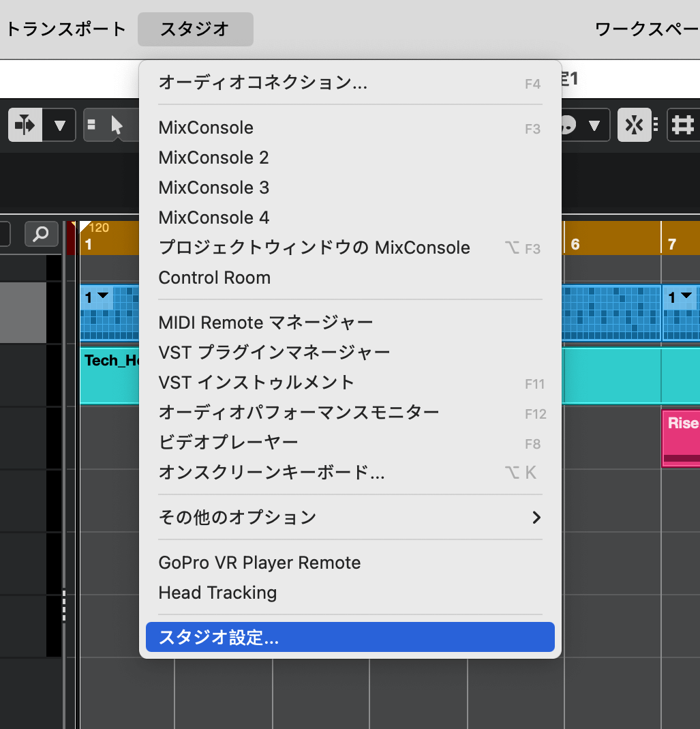The image size is (700, 729).
Task: Select GoPro VR Player Remote
Action: pos(350,563)
